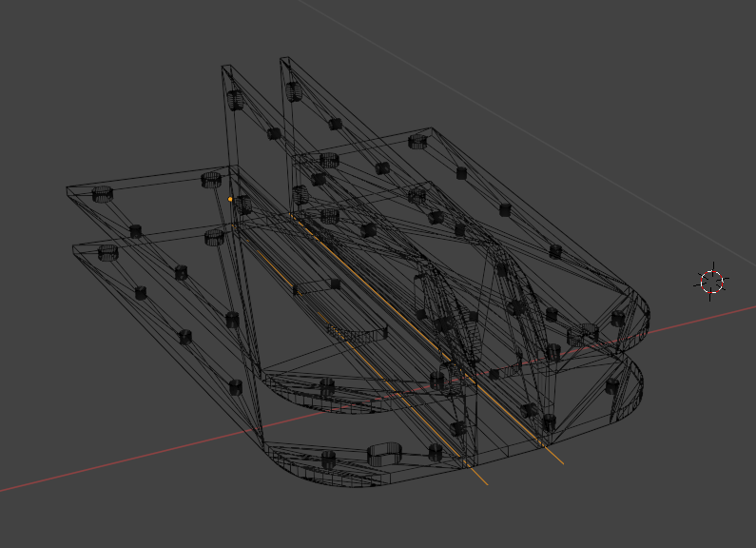Select far-left corner of upper left plate

68,190
